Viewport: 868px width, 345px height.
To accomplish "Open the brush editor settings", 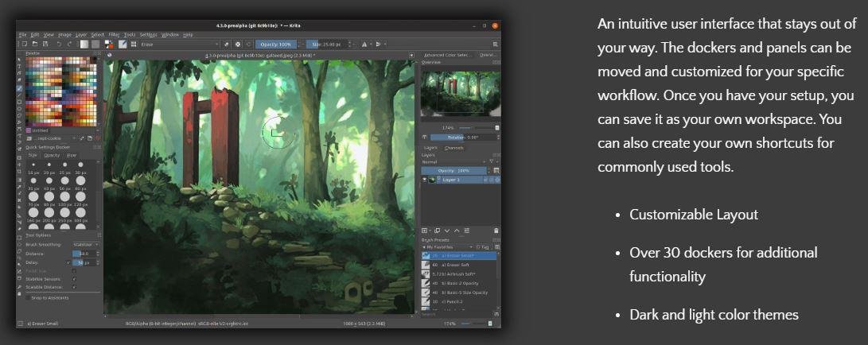I will [123, 44].
